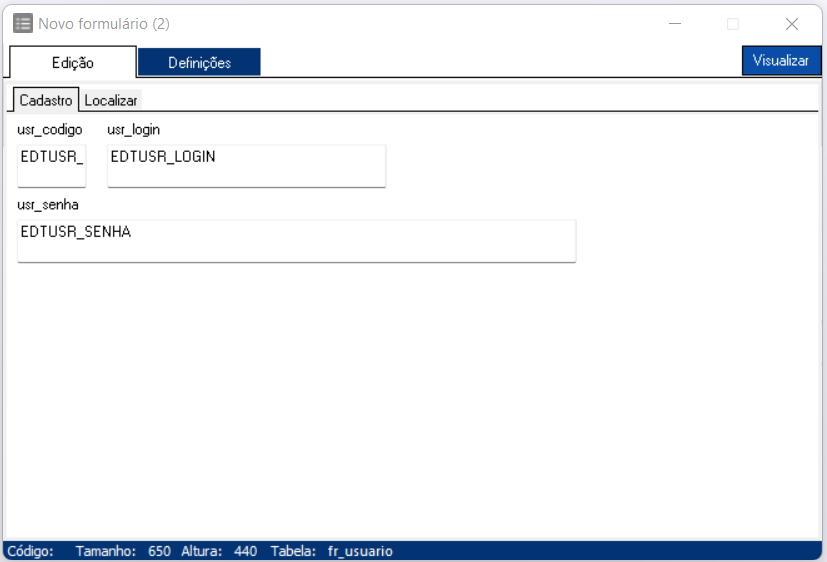
Task: Select the Cadastro sub-tab
Action: [x=46, y=100]
